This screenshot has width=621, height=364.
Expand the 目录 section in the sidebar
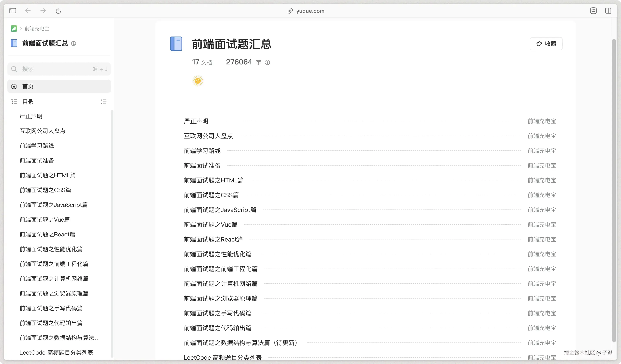tap(28, 102)
